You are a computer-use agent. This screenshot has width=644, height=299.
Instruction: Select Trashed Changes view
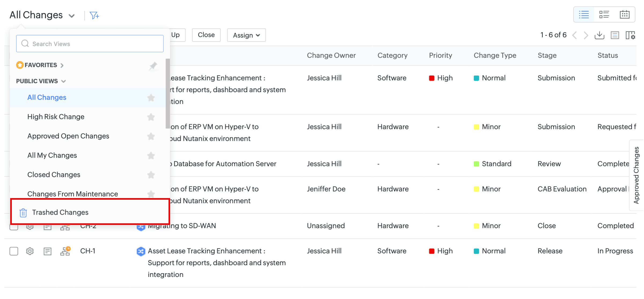pyautogui.click(x=60, y=212)
